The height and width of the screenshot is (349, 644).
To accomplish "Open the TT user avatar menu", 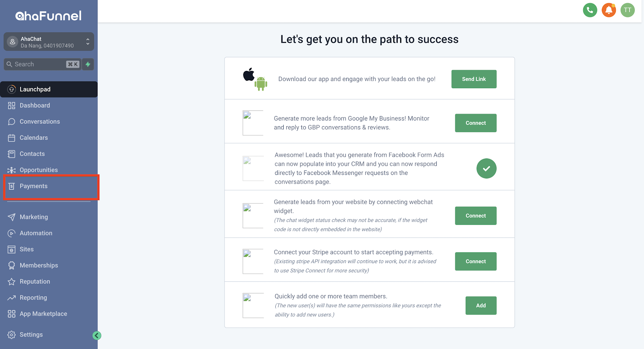I will pyautogui.click(x=627, y=10).
